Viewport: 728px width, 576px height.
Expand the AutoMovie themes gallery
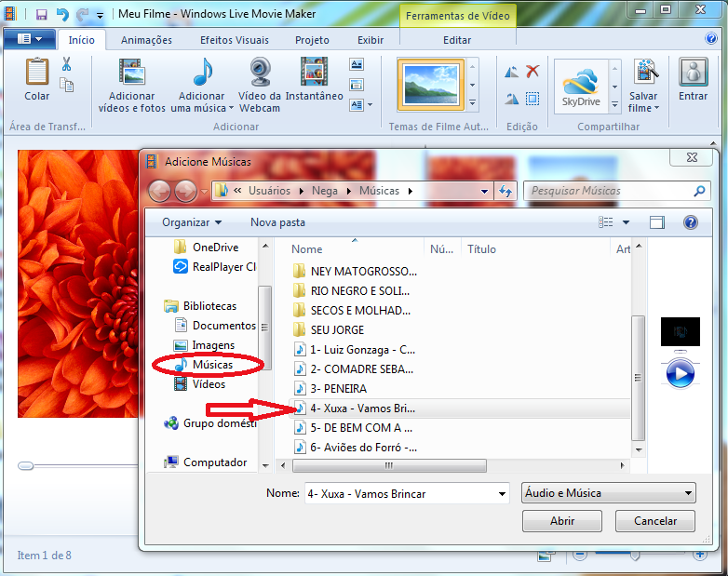472,102
